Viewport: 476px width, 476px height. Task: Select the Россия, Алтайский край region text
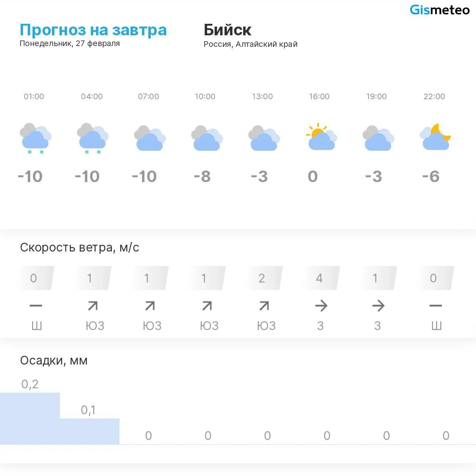pyautogui.click(x=250, y=44)
